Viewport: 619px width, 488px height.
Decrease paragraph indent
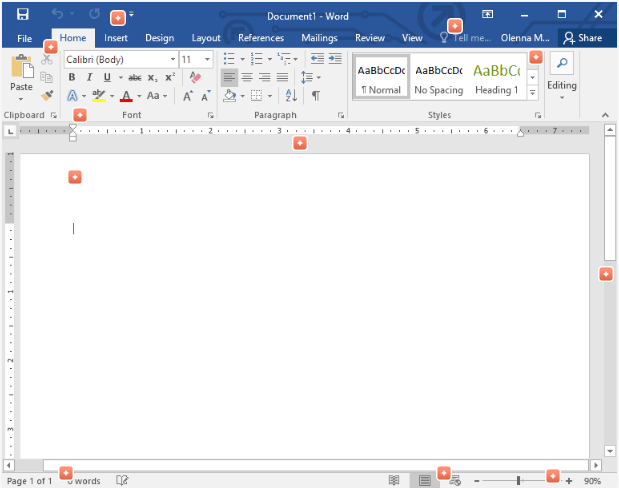click(317, 59)
